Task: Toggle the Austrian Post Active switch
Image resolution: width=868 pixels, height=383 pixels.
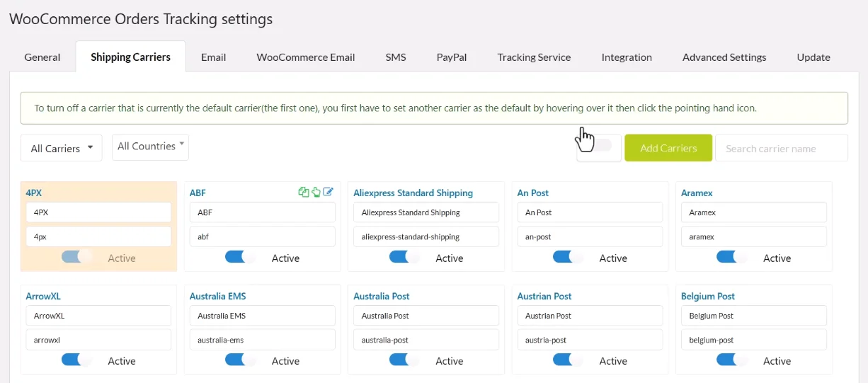Action: click(x=568, y=360)
